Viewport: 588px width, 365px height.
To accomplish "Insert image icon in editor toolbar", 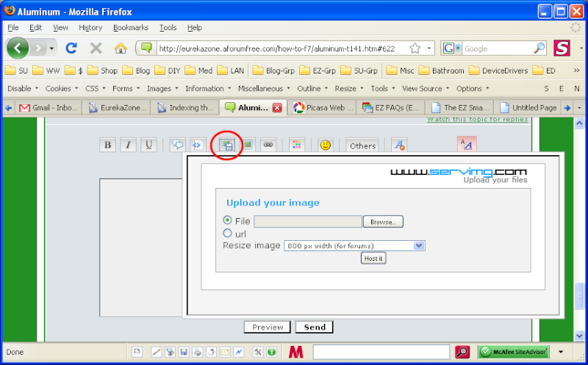I will click(248, 145).
